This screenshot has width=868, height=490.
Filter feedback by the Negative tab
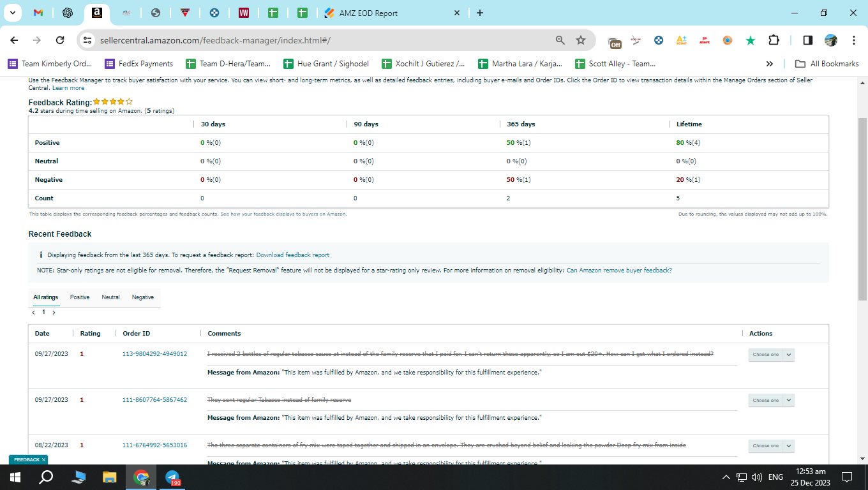tap(143, 297)
